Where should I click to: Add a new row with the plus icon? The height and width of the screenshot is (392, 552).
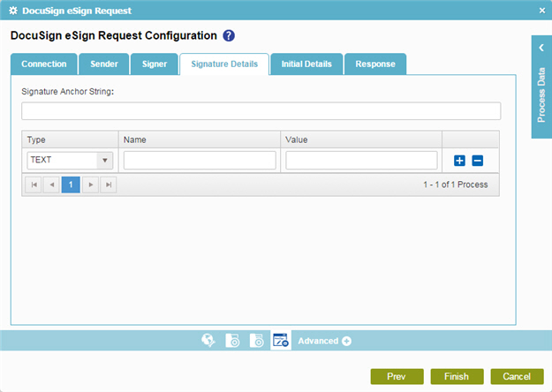click(x=459, y=161)
